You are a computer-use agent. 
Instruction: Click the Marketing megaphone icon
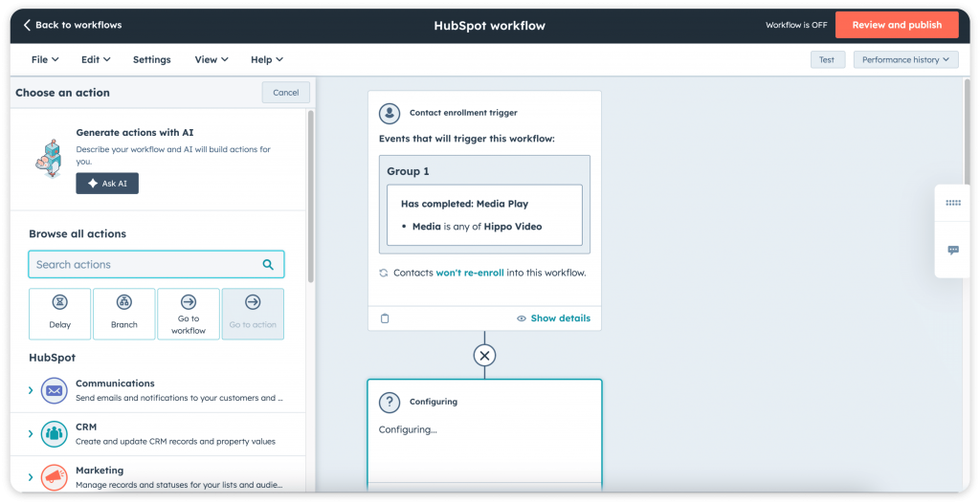point(55,477)
